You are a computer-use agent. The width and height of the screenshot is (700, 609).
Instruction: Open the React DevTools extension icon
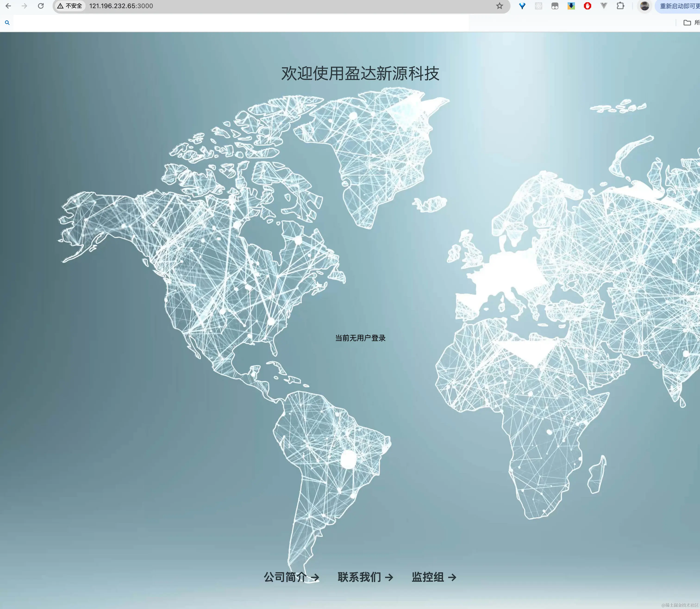538,6
